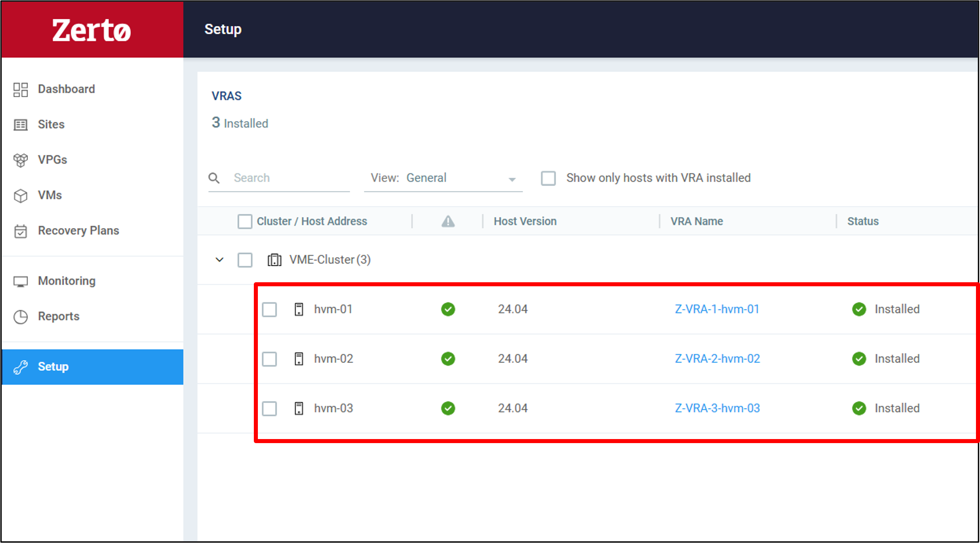Enable Show only hosts with VRA installed

(x=548, y=178)
